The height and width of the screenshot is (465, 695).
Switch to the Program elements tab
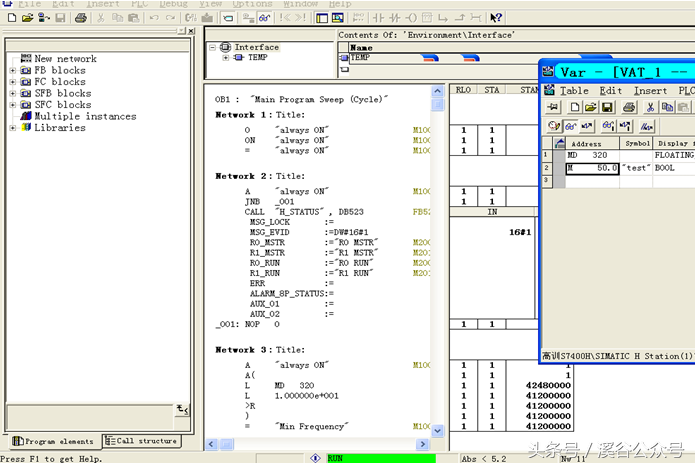(x=54, y=441)
